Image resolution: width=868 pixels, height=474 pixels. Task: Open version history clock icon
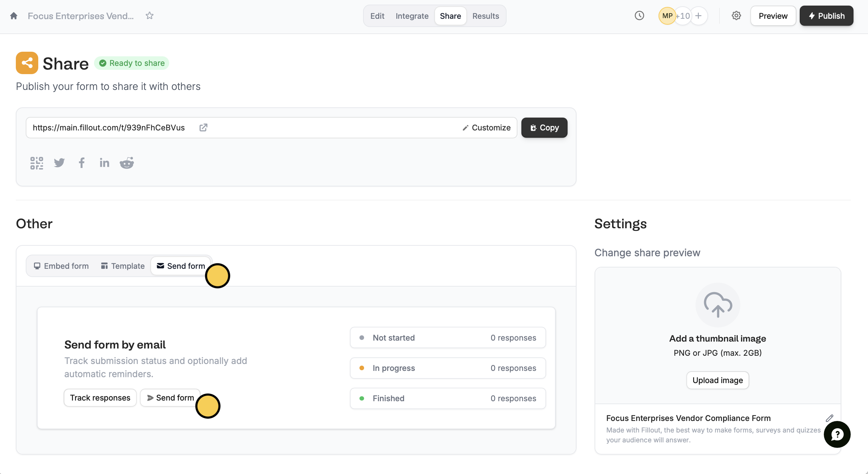tap(639, 16)
